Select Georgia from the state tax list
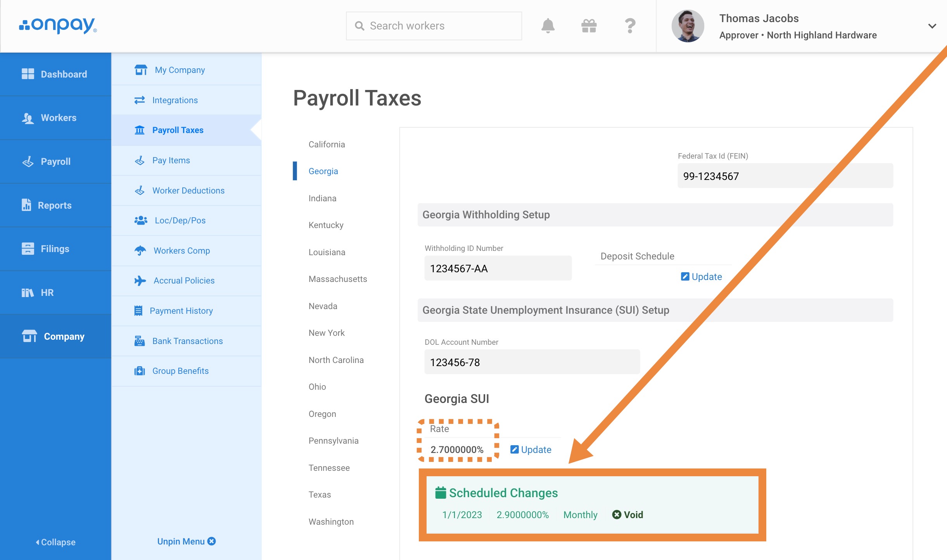This screenshot has height=560, width=947. (x=322, y=171)
